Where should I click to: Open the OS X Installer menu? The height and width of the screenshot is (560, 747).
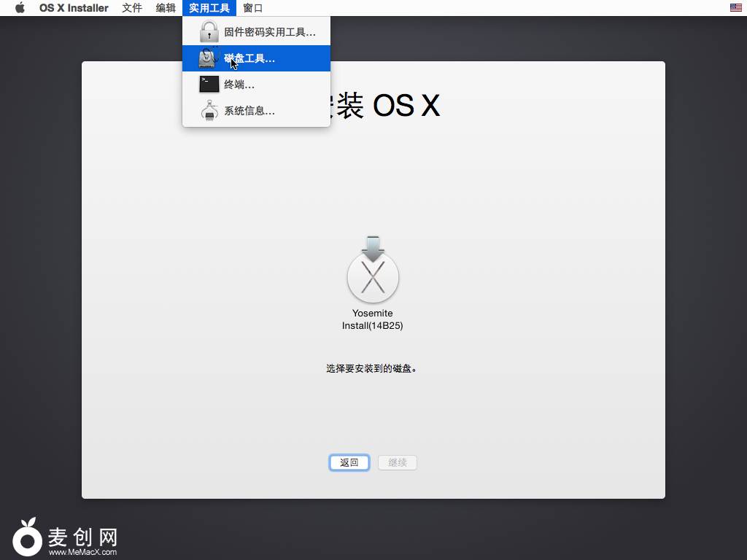click(74, 8)
